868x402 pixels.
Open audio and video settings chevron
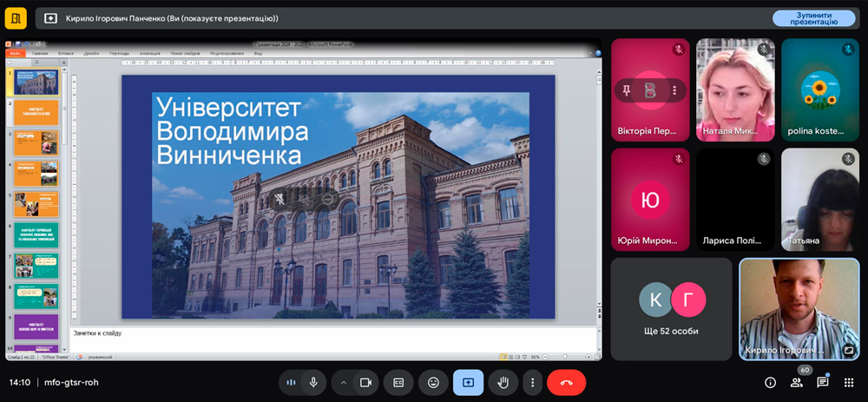tap(343, 382)
